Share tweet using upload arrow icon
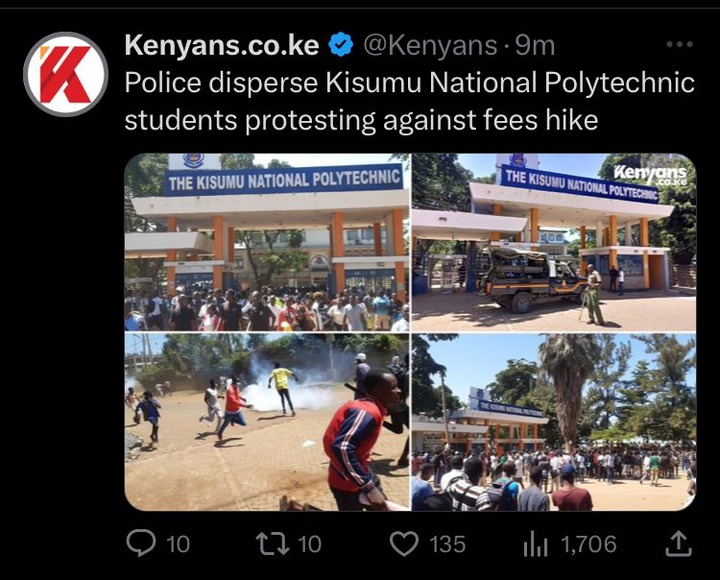Viewport: 720px width, 580px height. pyautogui.click(x=679, y=544)
